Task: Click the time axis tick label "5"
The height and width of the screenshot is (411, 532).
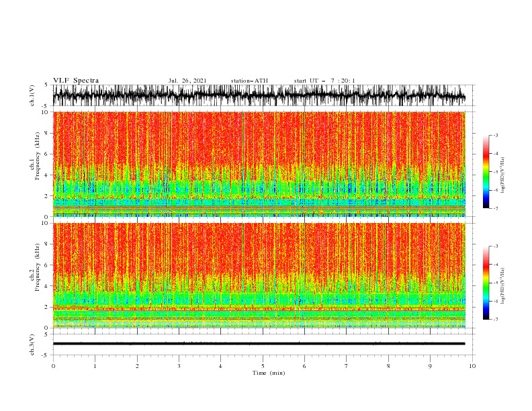Action: 263,366
